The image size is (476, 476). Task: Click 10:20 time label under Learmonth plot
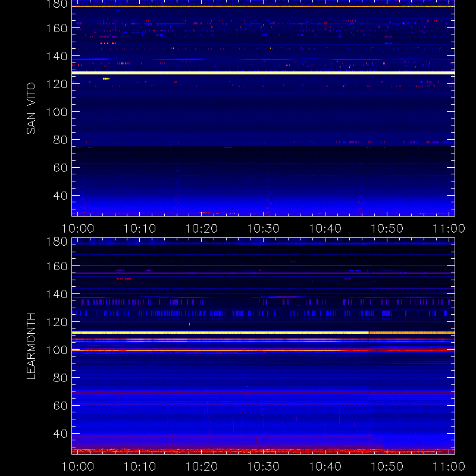coord(201,466)
